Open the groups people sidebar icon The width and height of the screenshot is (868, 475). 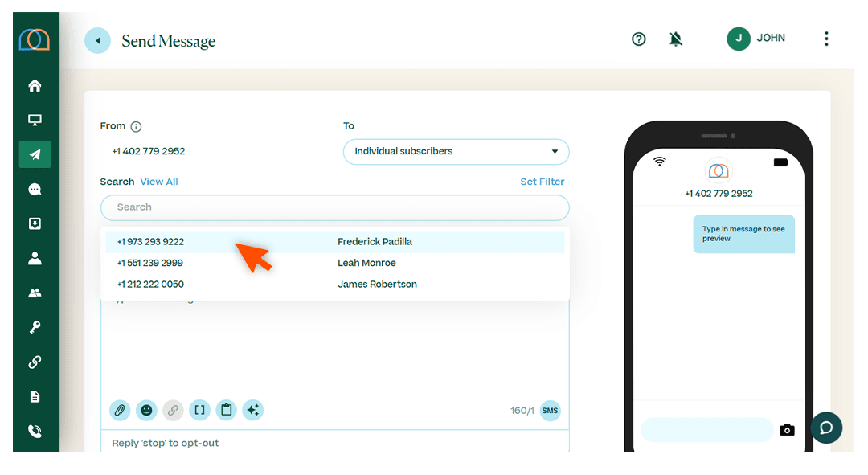click(35, 293)
